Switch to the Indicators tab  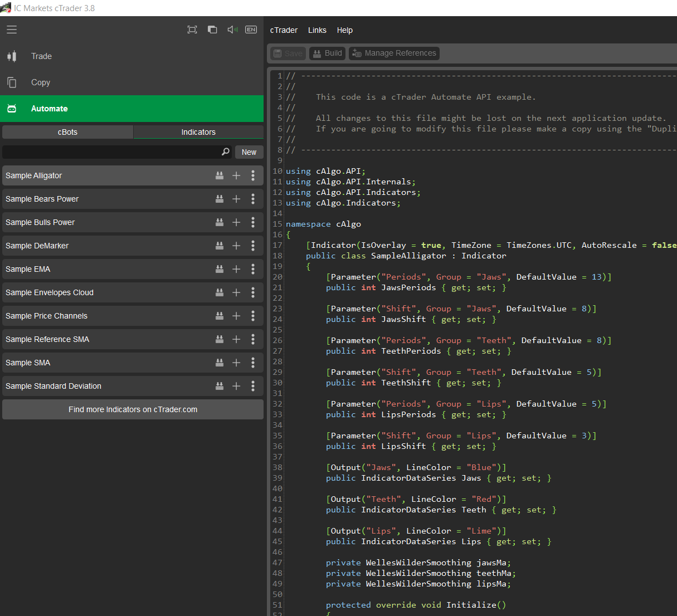[x=198, y=132]
